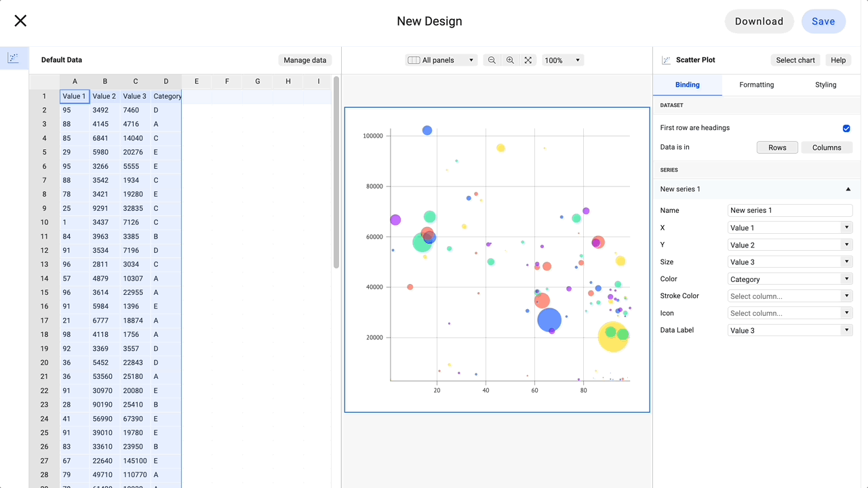Click the Scatter Plot icon in the right panel header
868x488 pixels.
click(x=665, y=60)
